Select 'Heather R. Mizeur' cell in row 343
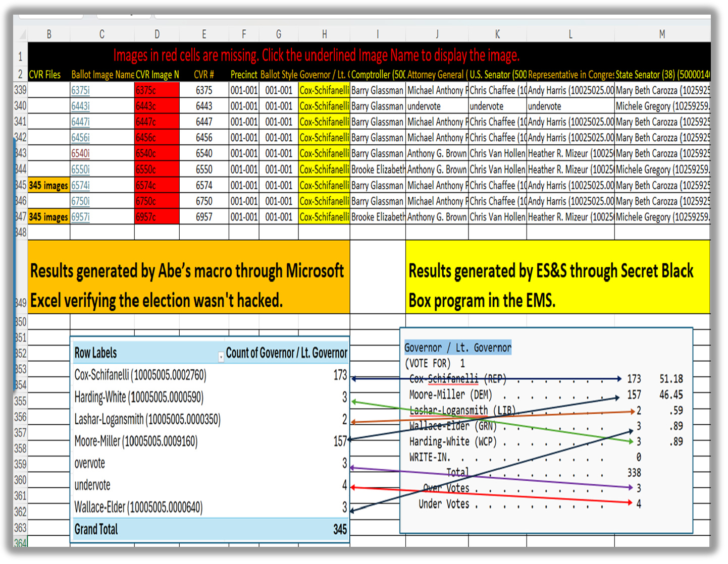 tap(570, 153)
